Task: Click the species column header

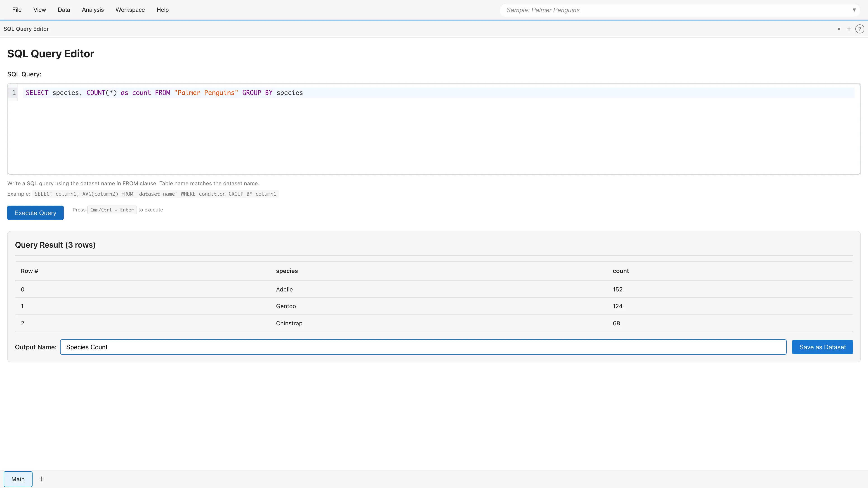Action: pyautogui.click(x=287, y=271)
